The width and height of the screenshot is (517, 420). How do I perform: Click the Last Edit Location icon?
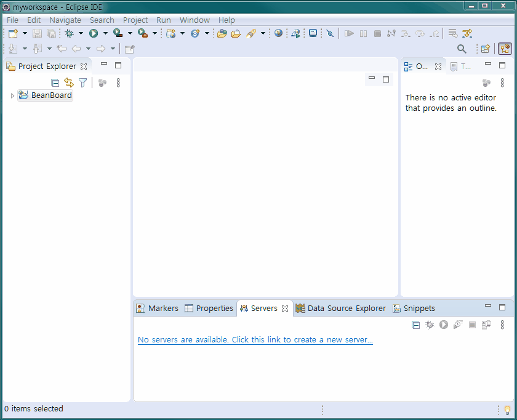point(62,49)
